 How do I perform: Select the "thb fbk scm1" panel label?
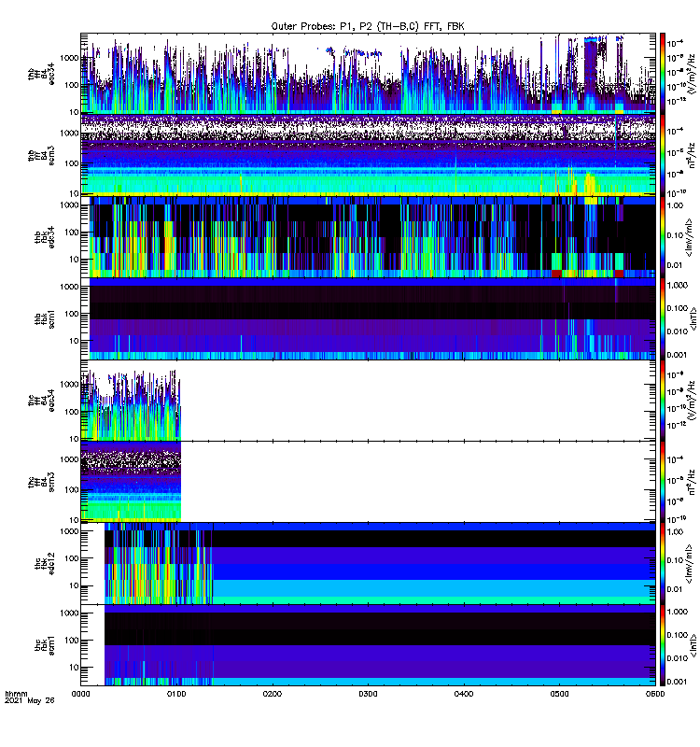44,318
